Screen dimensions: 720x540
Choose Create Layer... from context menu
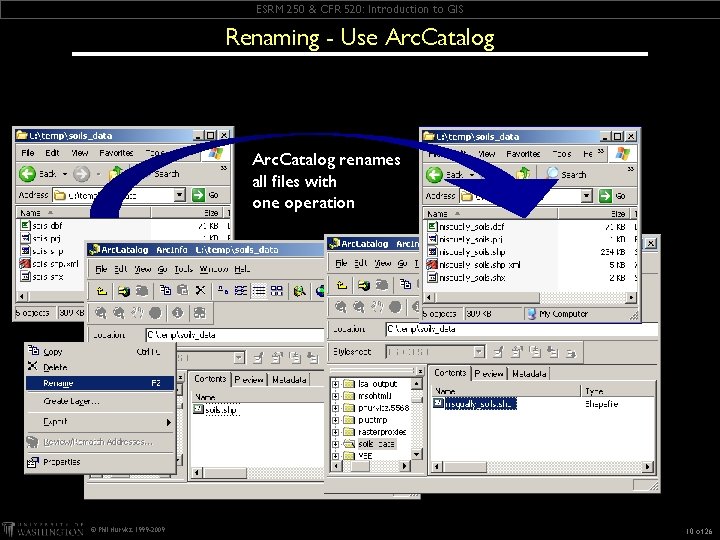100,401
